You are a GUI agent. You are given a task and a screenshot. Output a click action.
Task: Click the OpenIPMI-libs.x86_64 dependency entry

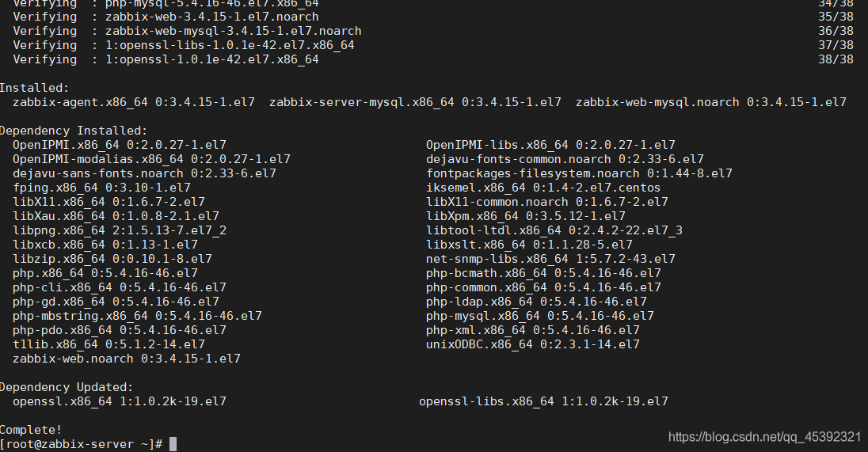550,145
